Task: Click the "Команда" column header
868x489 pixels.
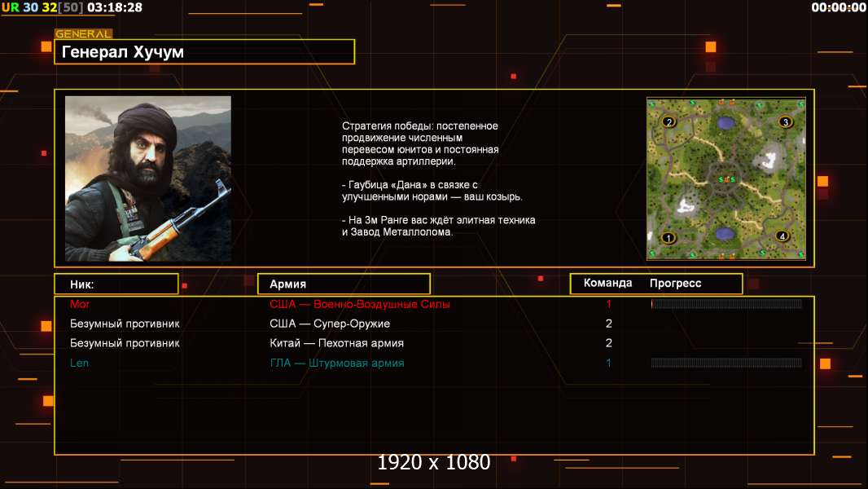Action: tap(607, 283)
